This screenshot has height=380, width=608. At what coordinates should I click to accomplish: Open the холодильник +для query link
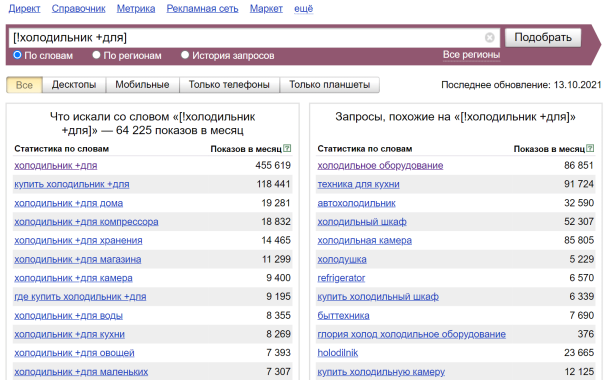pos(55,166)
